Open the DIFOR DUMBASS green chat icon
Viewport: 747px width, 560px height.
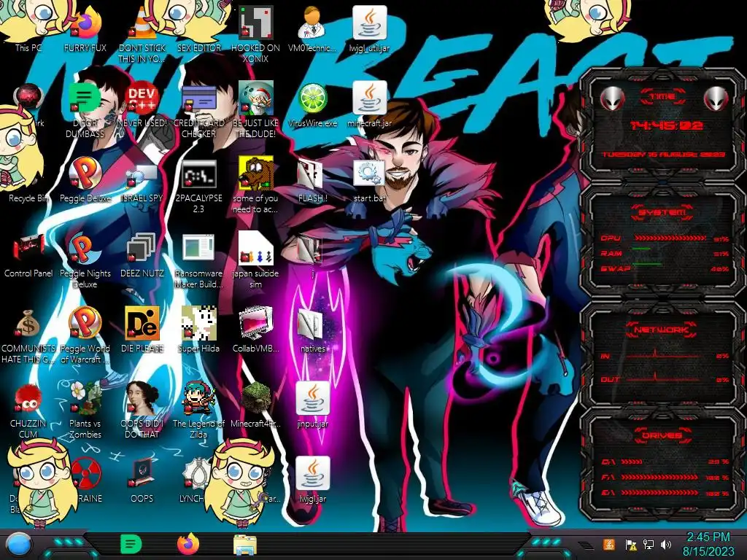pos(85,109)
